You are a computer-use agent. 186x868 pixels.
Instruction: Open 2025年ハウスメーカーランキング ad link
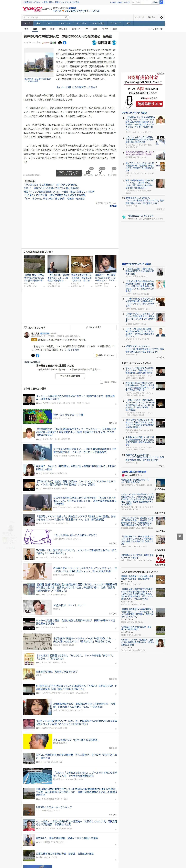point(54,807)
